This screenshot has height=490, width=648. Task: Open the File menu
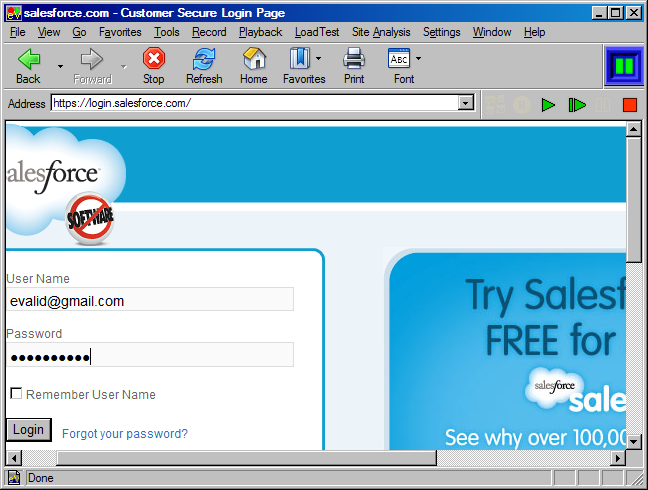[x=17, y=32]
